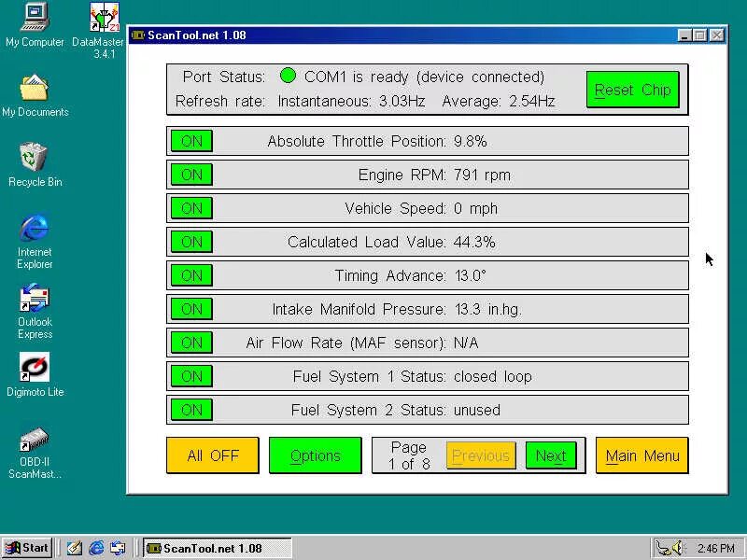The image size is (747, 560).
Task: Click the volume speaker tray icon
Action: 676,548
